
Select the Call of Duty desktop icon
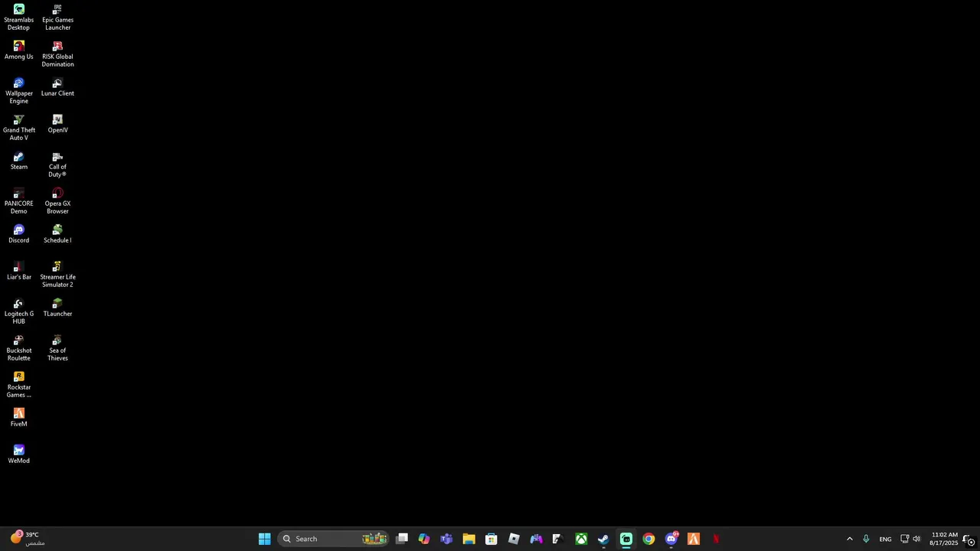[x=57, y=165]
